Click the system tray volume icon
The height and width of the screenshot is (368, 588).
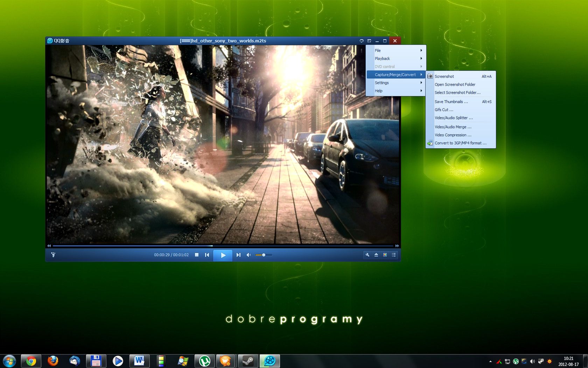532,361
